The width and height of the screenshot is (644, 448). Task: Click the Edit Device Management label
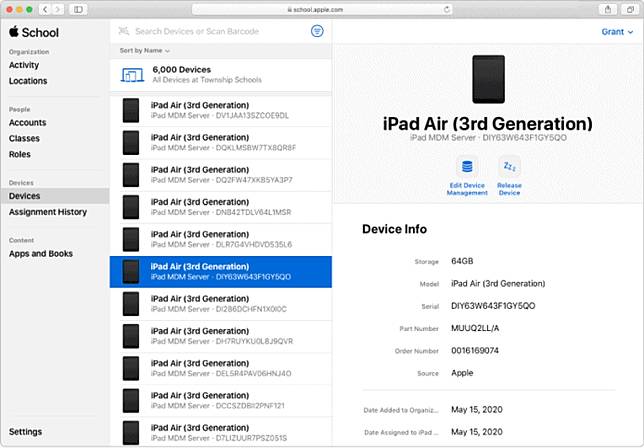(x=467, y=189)
